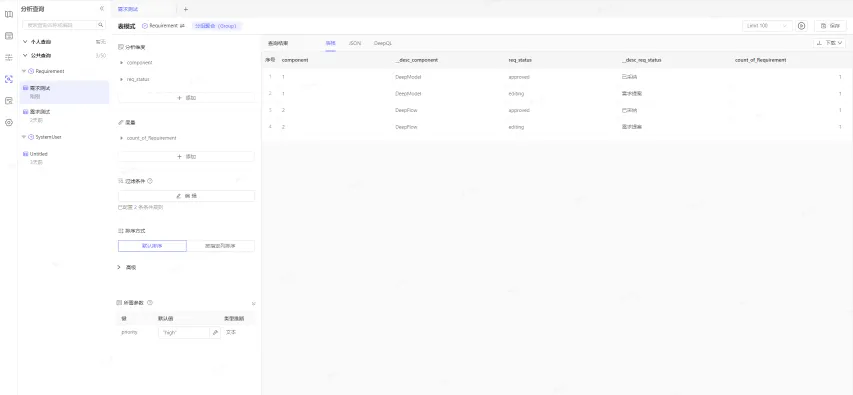
Task: Click editing cell in the row 2
Action: [x=516, y=94]
